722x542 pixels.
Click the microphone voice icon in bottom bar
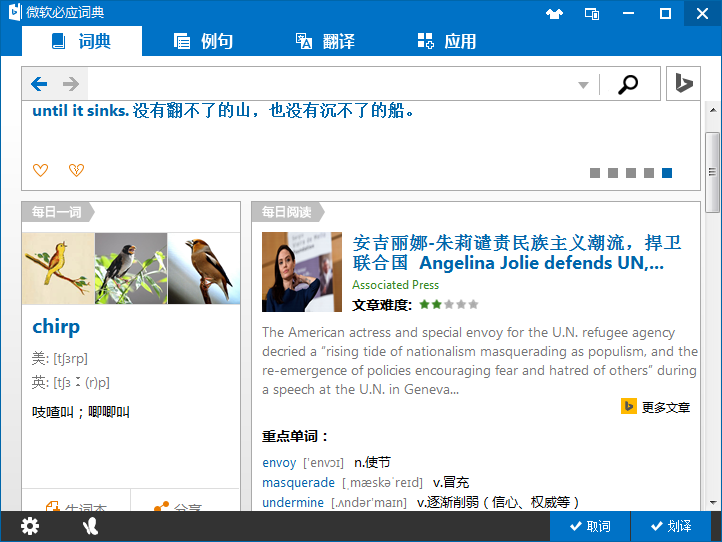91,526
